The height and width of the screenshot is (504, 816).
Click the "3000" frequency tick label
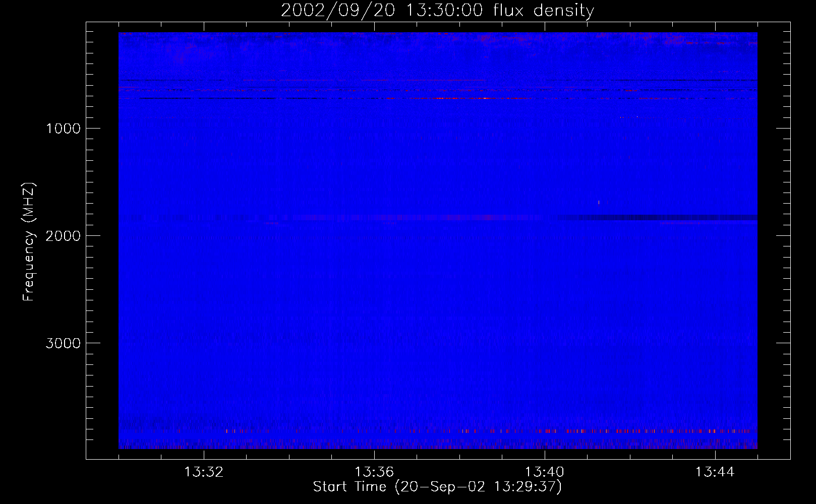click(x=63, y=343)
